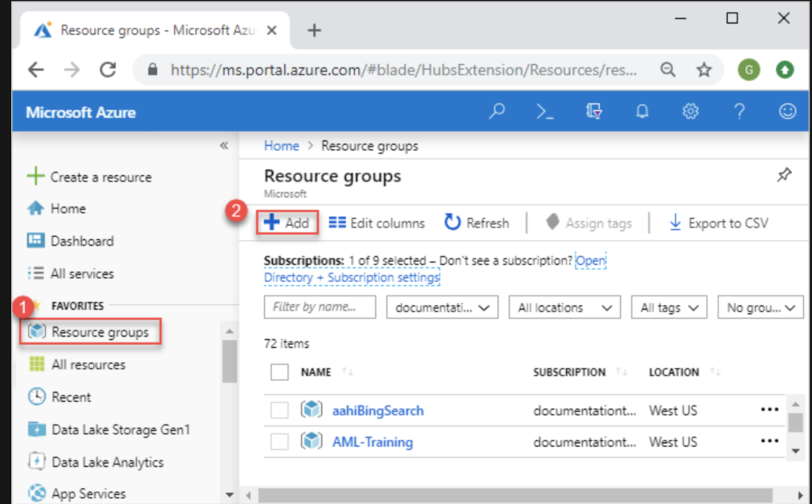Send feedback using the smiley icon
Image resolution: width=812 pixels, height=504 pixels.
[x=787, y=111]
